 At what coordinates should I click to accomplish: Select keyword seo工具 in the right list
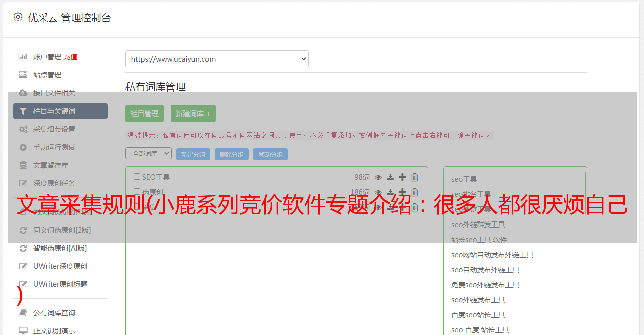(x=464, y=179)
